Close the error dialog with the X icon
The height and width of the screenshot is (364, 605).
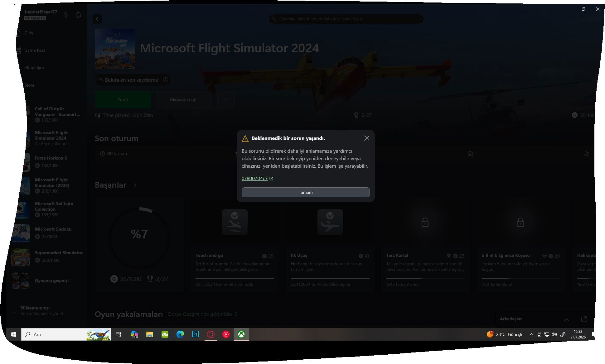367,138
